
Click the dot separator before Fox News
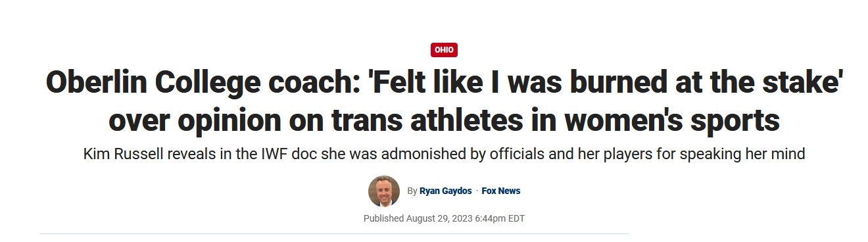click(477, 191)
